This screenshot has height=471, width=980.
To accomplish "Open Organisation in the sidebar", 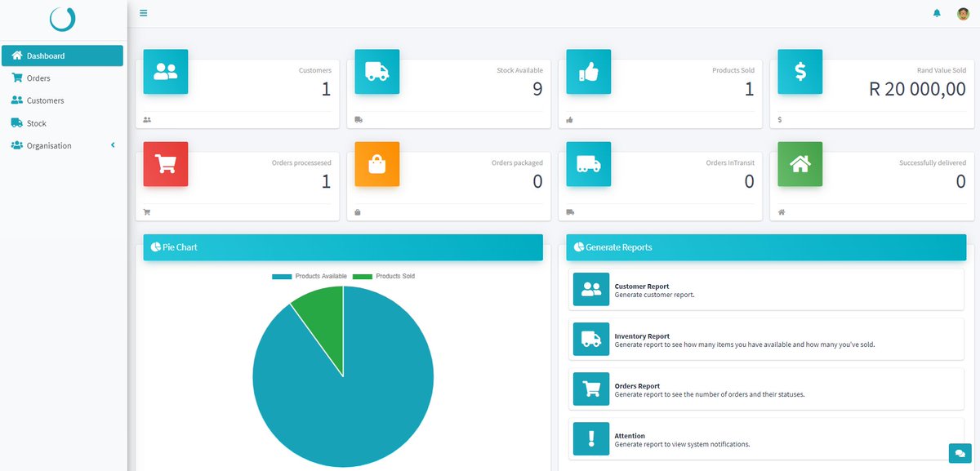I will (x=62, y=145).
